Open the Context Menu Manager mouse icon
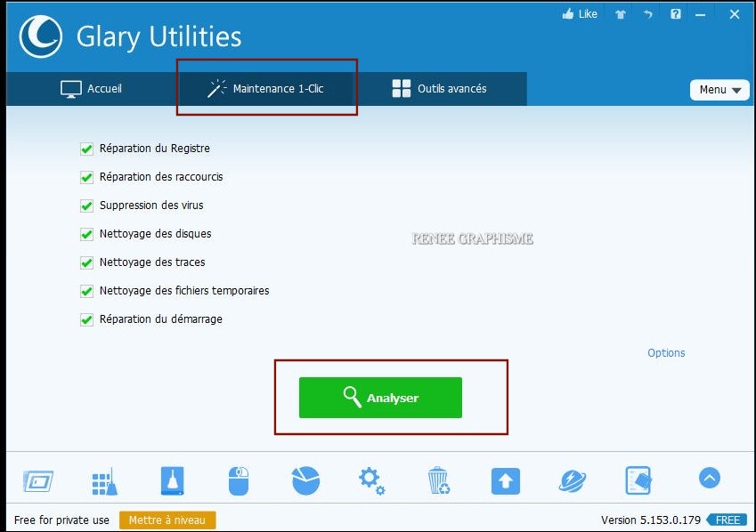The width and height of the screenshot is (756, 532). click(238, 480)
